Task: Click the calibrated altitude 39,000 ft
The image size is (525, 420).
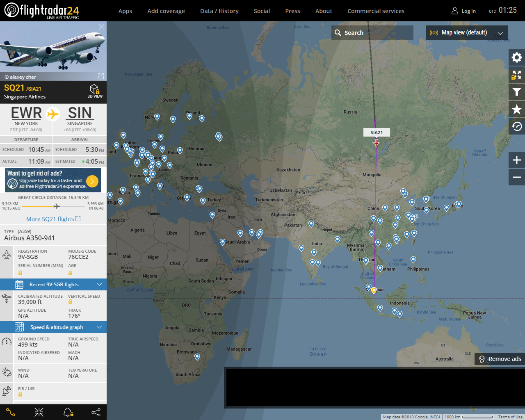Action: coord(30,302)
